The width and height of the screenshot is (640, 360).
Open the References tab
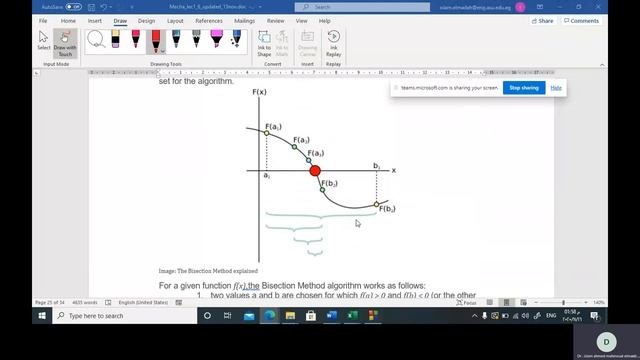click(209, 21)
